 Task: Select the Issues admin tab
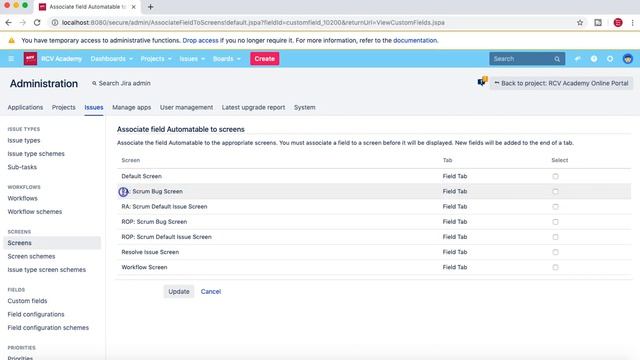point(94,107)
